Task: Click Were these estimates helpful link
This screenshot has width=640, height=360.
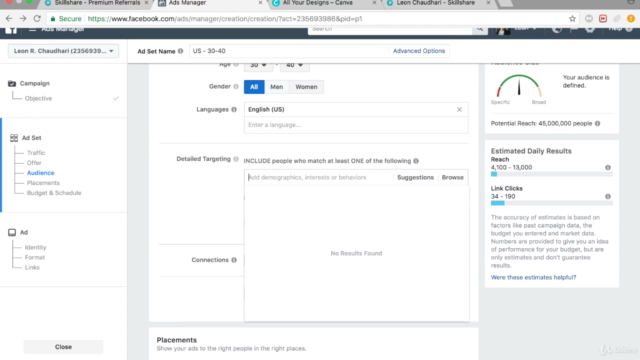Action: (x=533, y=278)
